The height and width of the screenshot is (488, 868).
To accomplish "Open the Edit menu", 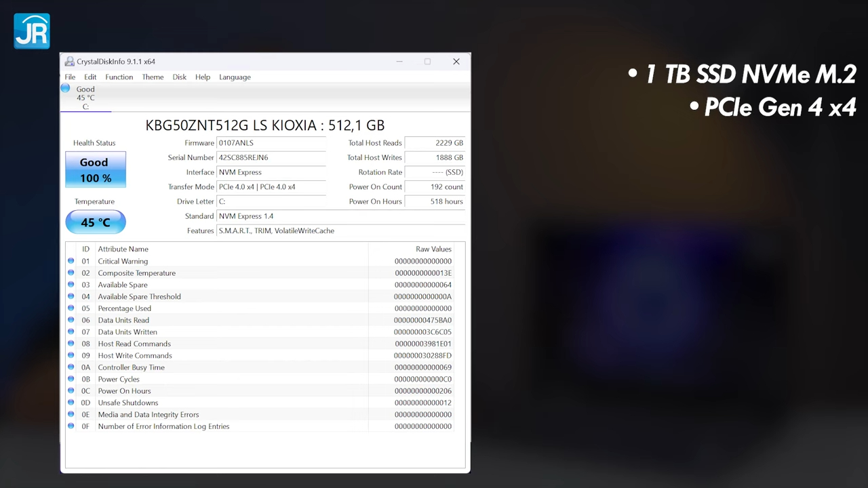I will [x=90, y=77].
